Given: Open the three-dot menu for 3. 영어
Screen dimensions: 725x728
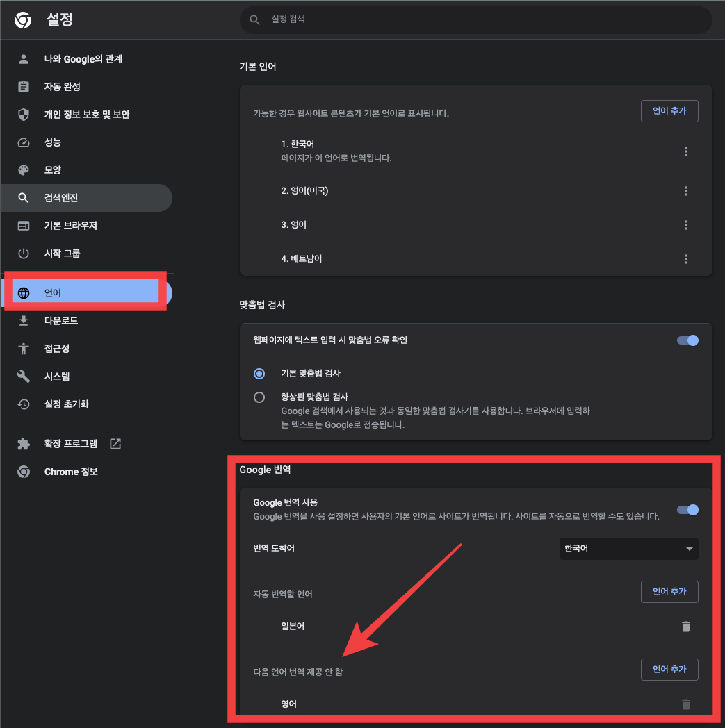Looking at the screenshot, I should pyautogui.click(x=685, y=225).
